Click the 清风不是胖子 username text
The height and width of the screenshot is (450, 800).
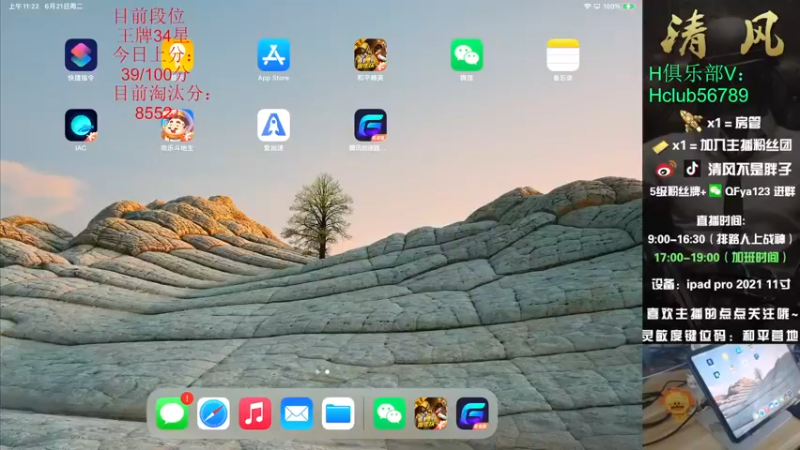click(749, 169)
